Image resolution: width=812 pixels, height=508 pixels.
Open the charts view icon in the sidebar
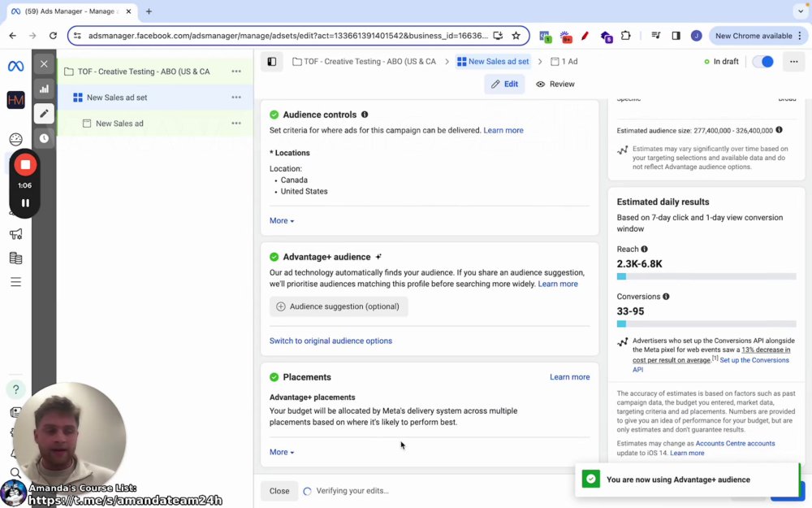tap(44, 89)
